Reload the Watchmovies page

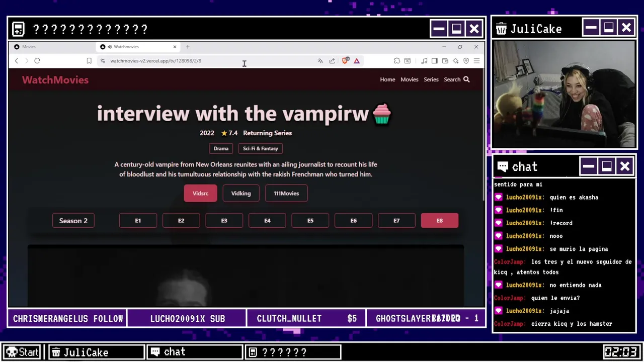(37, 61)
